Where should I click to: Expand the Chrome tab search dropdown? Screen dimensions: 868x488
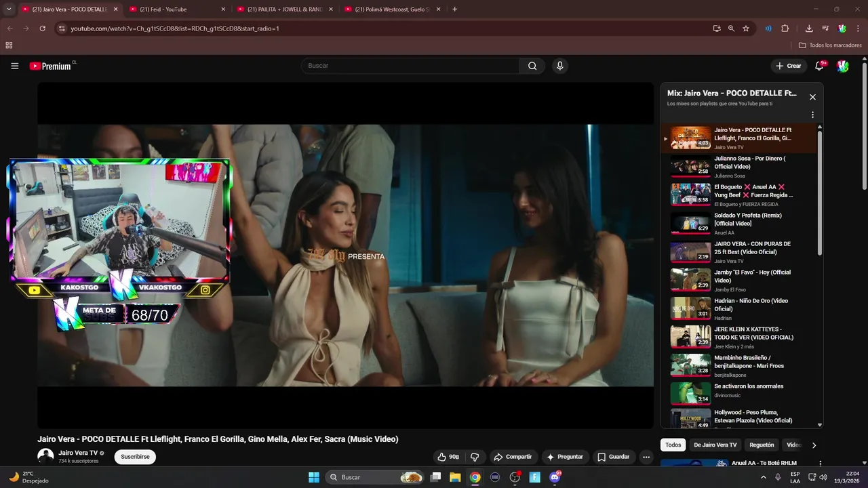[9, 9]
